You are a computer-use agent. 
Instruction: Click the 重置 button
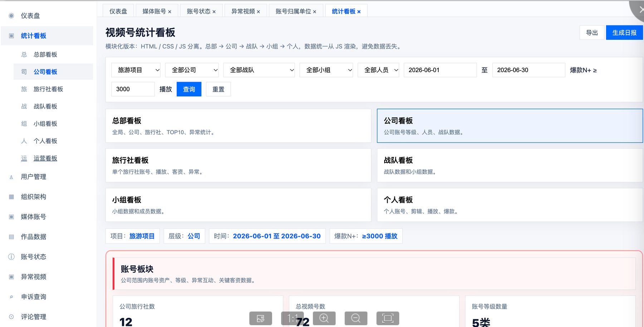coord(218,89)
